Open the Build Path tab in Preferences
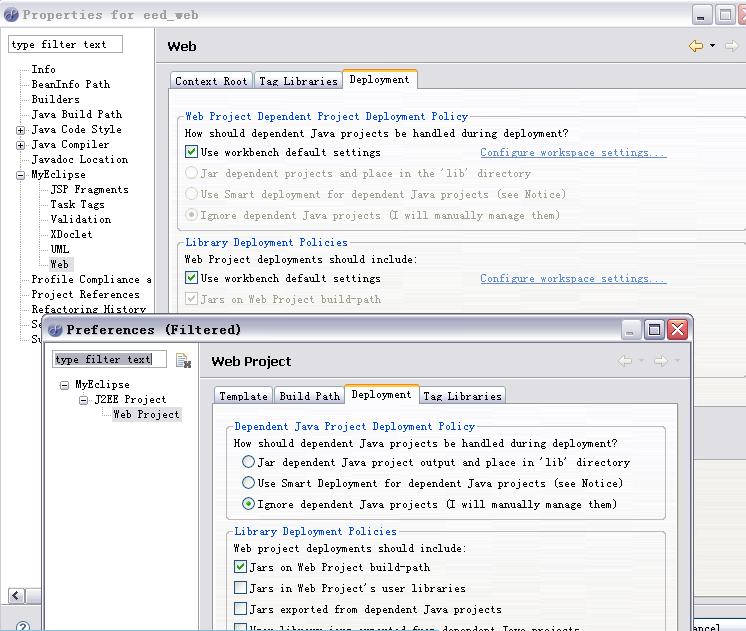The image size is (746, 631). pyautogui.click(x=309, y=396)
